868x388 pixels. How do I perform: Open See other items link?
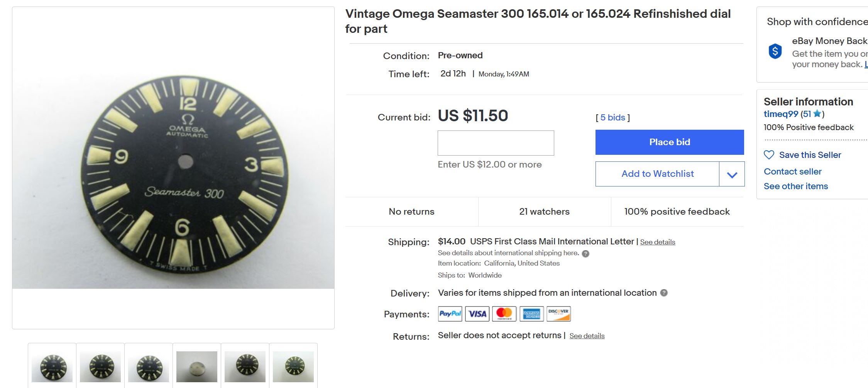pyautogui.click(x=795, y=186)
